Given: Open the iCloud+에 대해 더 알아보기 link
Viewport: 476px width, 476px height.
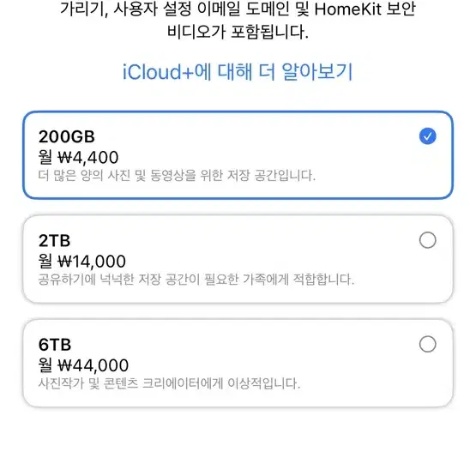Looking at the screenshot, I should [x=238, y=72].
